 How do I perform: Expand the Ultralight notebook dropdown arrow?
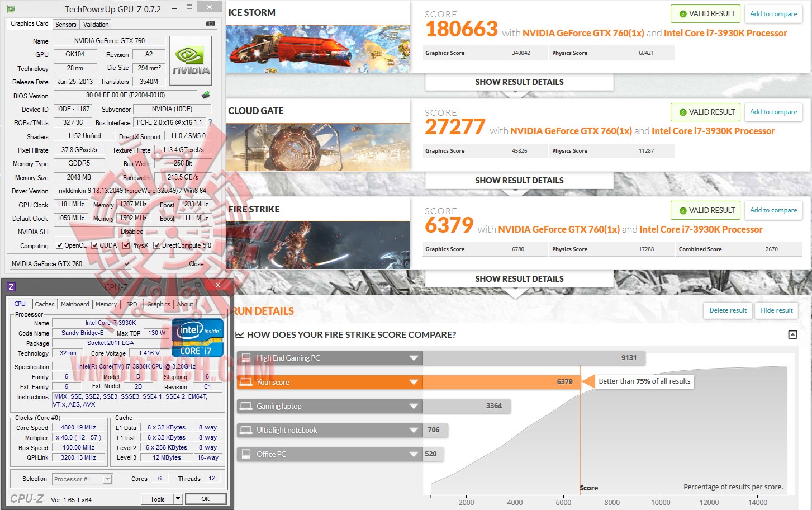click(x=414, y=430)
